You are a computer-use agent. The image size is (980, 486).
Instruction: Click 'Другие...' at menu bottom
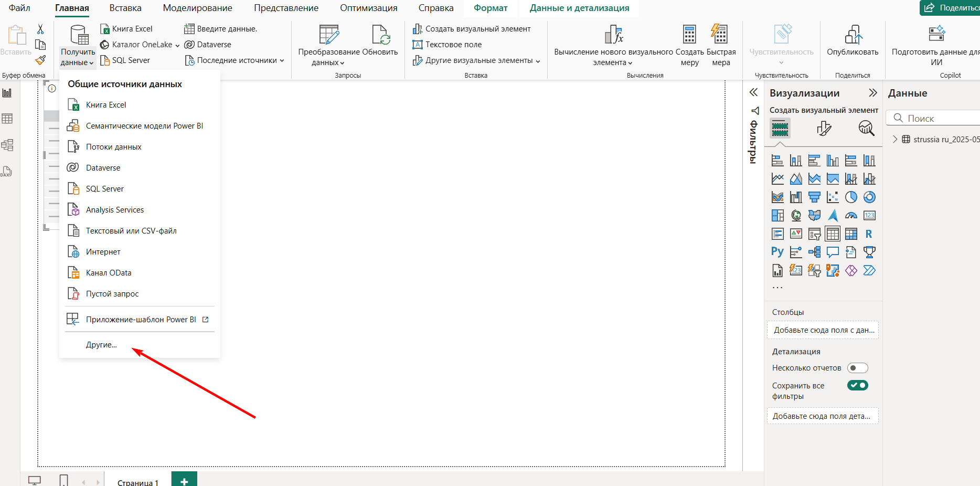pos(101,345)
